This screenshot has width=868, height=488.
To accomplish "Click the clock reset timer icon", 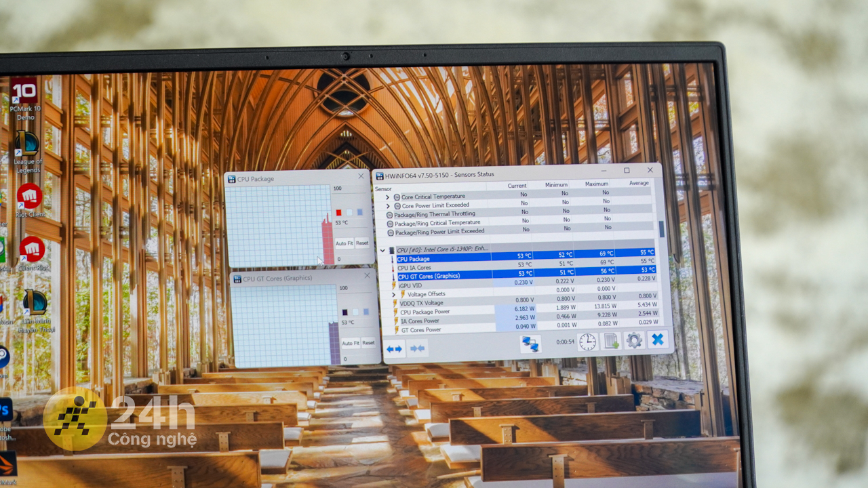I will click(587, 342).
